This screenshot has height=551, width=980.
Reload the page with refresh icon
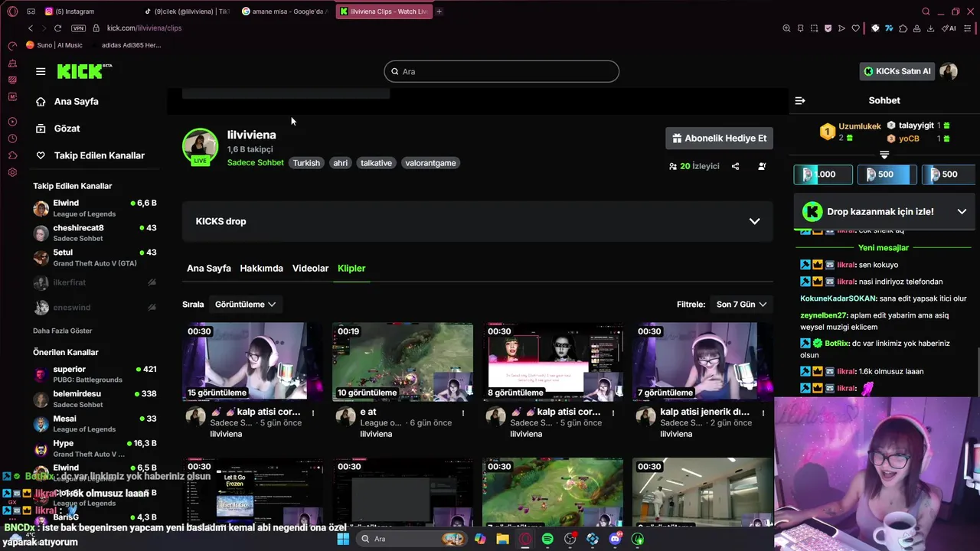pos(58,28)
